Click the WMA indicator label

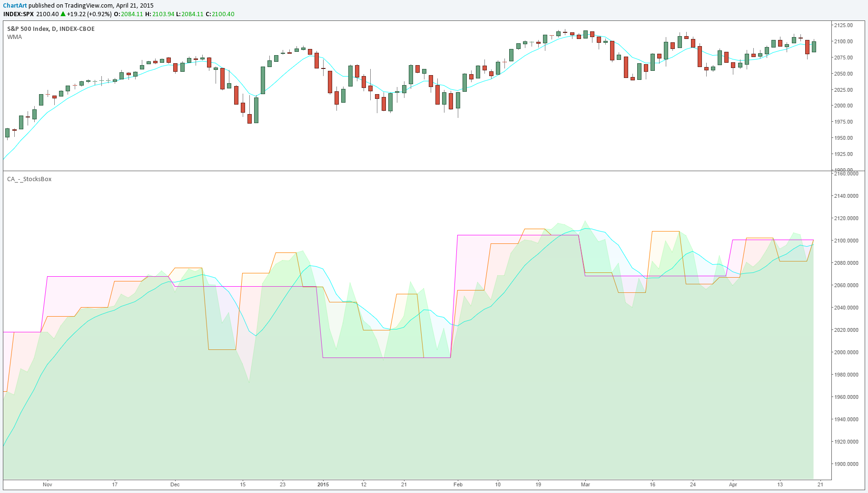pyautogui.click(x=14, y=37)
